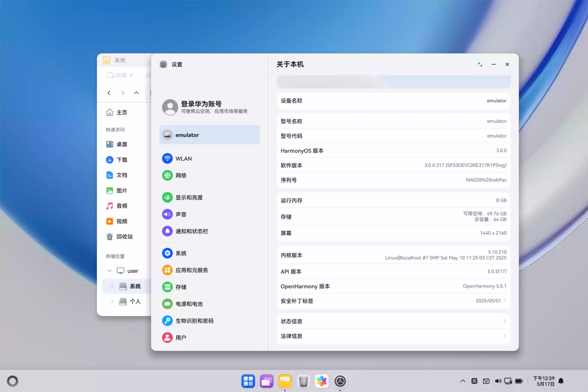Open the battery status in the tray
The width and height of the screenshot is (588, 392).
519,381
